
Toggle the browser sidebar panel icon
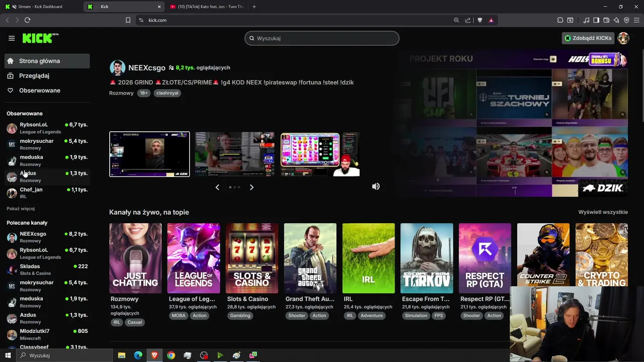596,20
